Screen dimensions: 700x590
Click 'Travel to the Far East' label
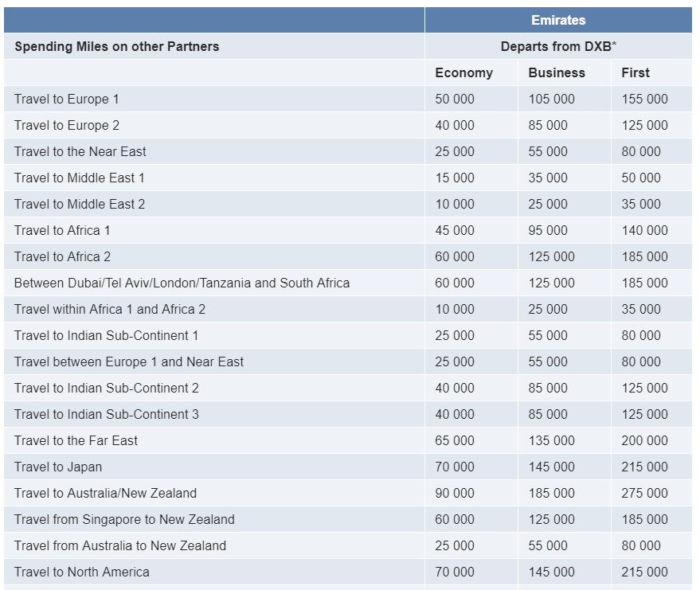point(76,441)
